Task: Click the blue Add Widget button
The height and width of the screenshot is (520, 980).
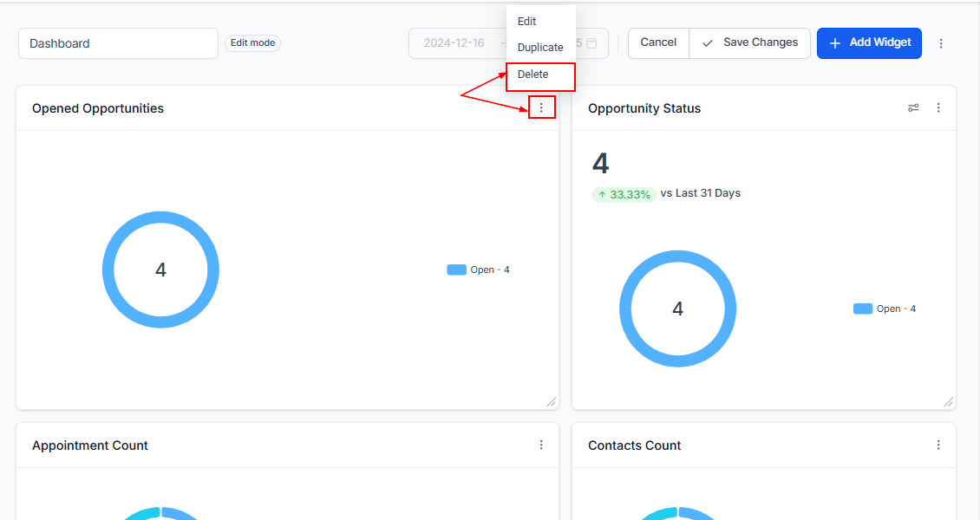Action: (869, 42)
